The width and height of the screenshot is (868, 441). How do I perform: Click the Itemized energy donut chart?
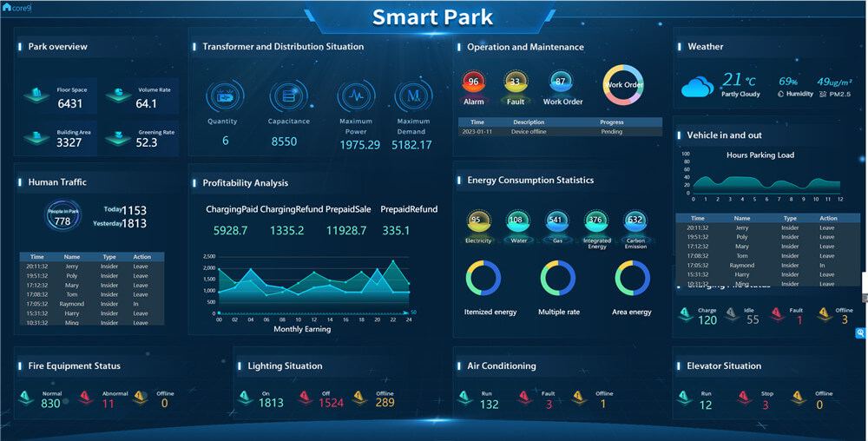(484, 278)
